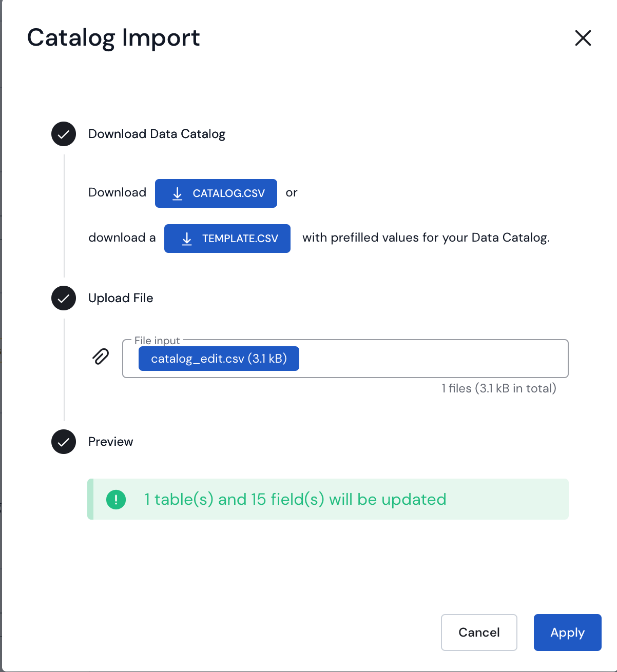Click the green exclamation alert icon
The height and width of the screenshot is (672, 617).
click(116, 499)
